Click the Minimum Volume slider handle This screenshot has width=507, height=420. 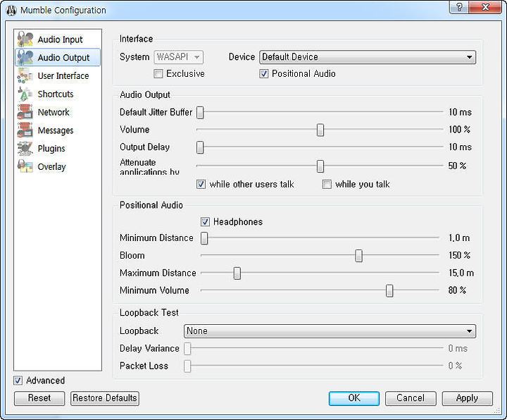(389, 290)
